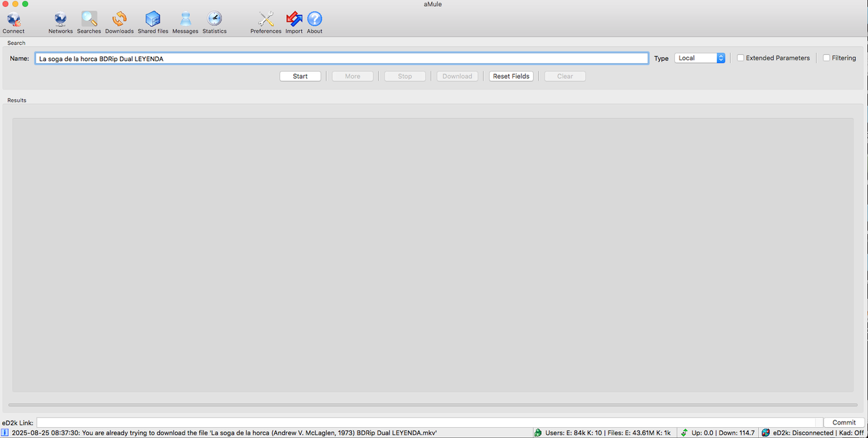Click the Reset Fields button
This screenshot has width=868, height=438.
pyautogui.click(x=511, y=77)
